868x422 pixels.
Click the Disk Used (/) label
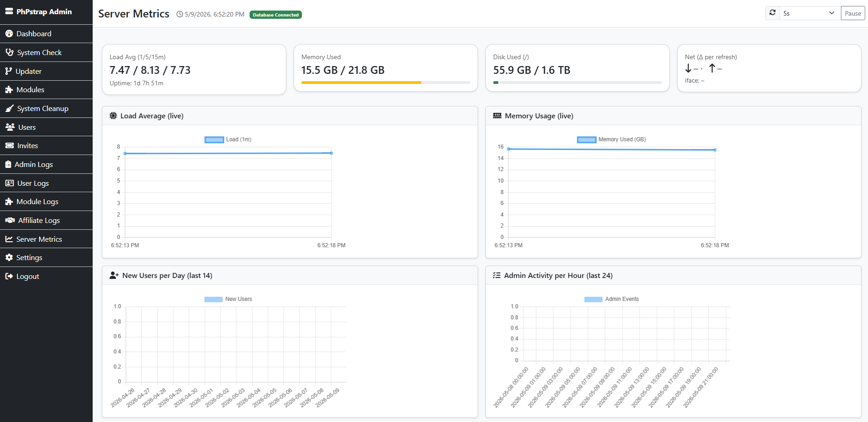click(511, 57)
